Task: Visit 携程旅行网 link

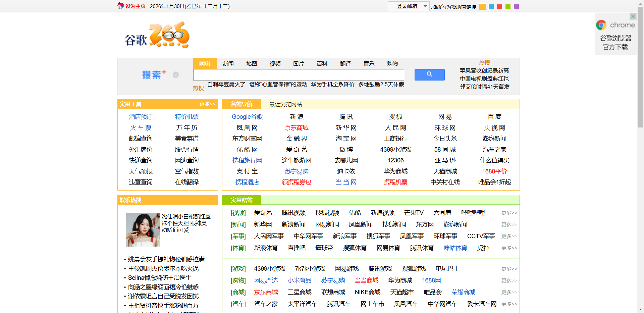Action: [247, 160]
